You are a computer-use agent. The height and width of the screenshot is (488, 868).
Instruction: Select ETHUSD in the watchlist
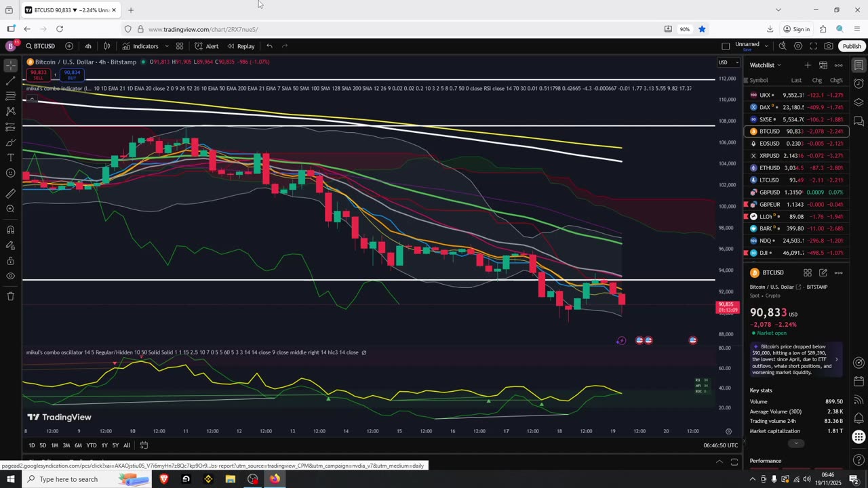coord(796,168)
